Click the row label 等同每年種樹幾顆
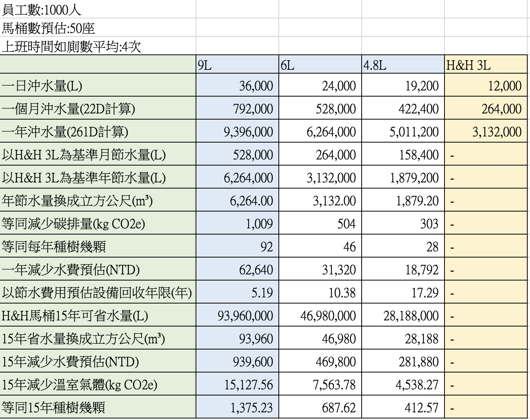530x420 pixels. point(98,246)
